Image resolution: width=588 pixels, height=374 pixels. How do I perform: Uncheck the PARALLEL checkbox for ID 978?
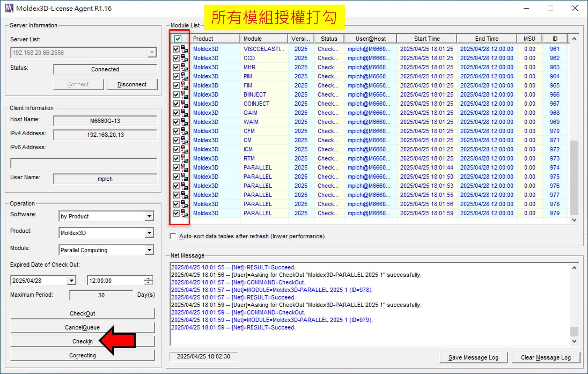coord(176,204)
